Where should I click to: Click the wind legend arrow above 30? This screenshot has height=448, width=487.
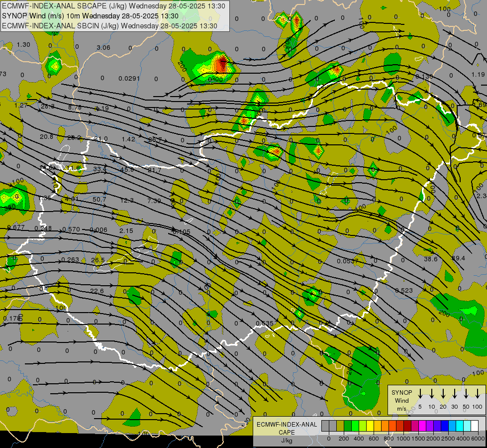[x=454, y=394]
